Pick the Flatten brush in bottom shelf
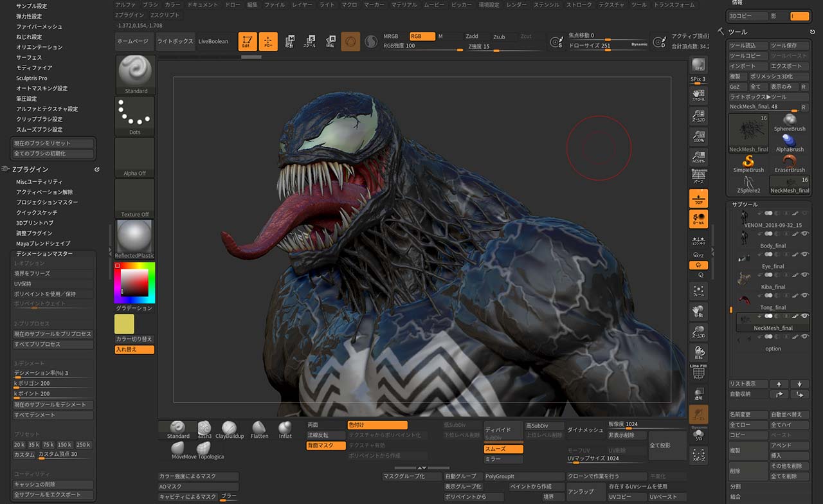The image size is (823, 504). [x=259, y=431]
